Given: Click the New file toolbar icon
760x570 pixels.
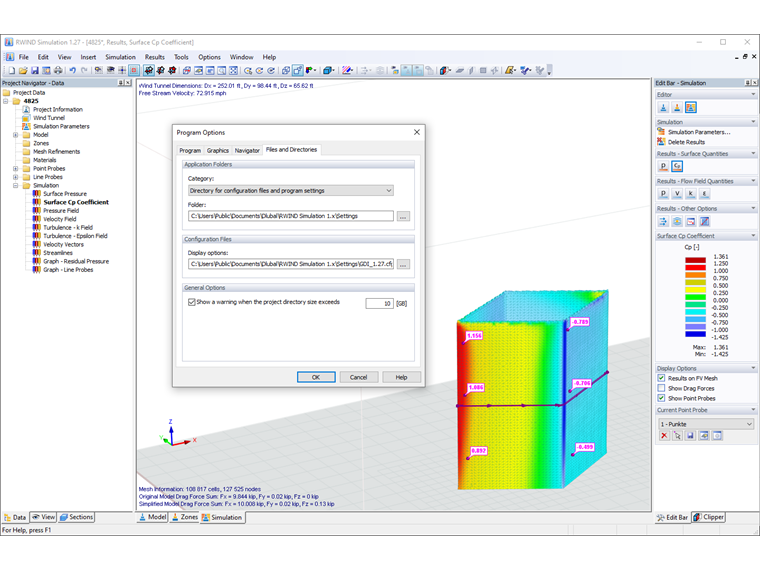Looking at the screenshot, I should coord(12,71).
